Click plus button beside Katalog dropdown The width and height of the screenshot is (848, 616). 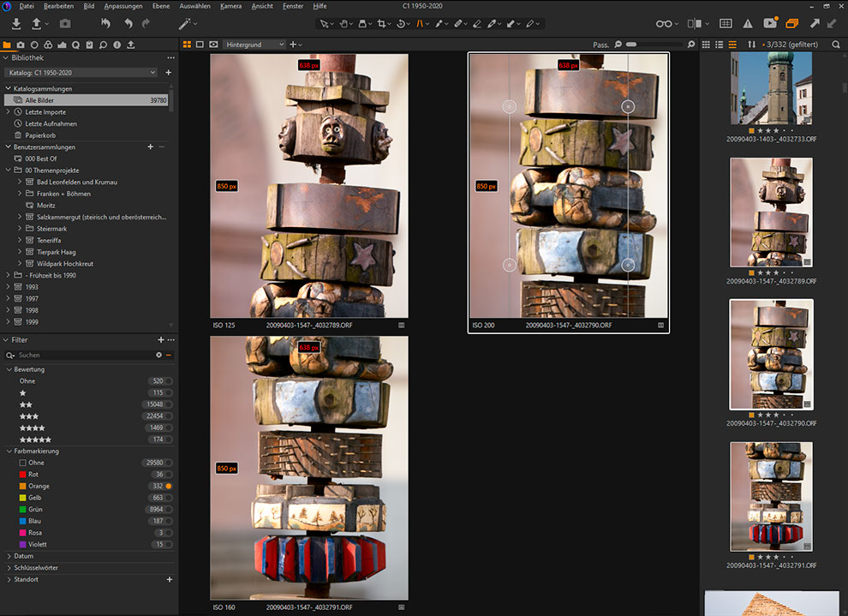pyautogui.click(x=168, y=73)
